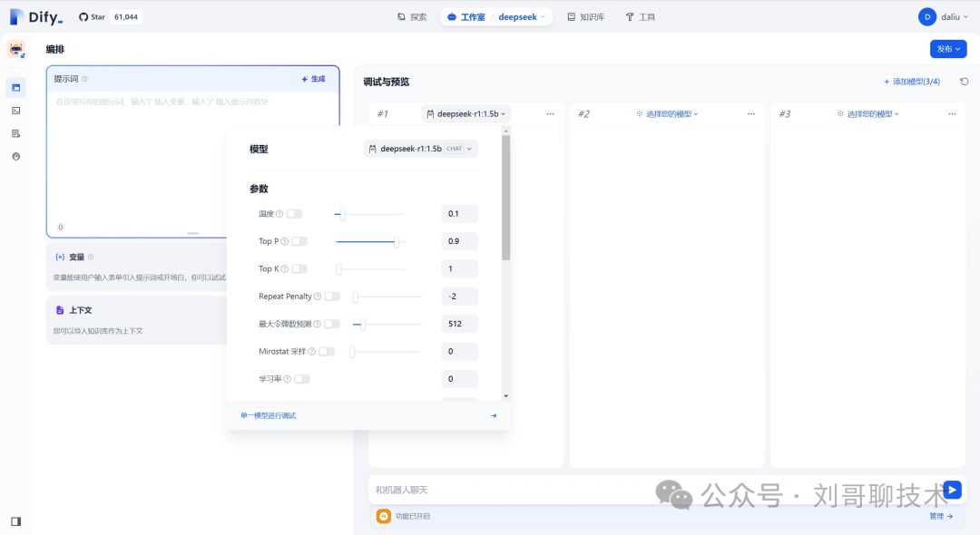This screenshot has height=535, width=980.
Task: Click the send message button
Action: pos(953,490)
